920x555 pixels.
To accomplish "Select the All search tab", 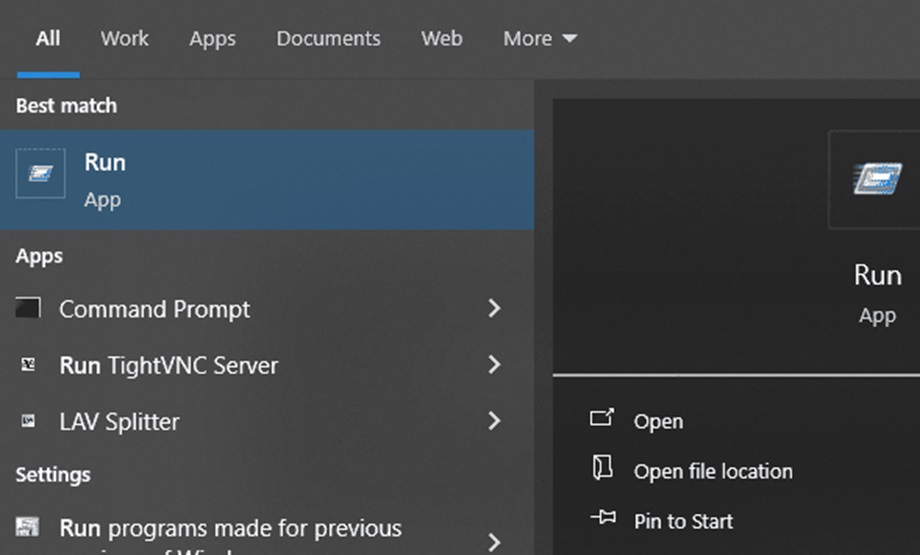I will 48,39.
